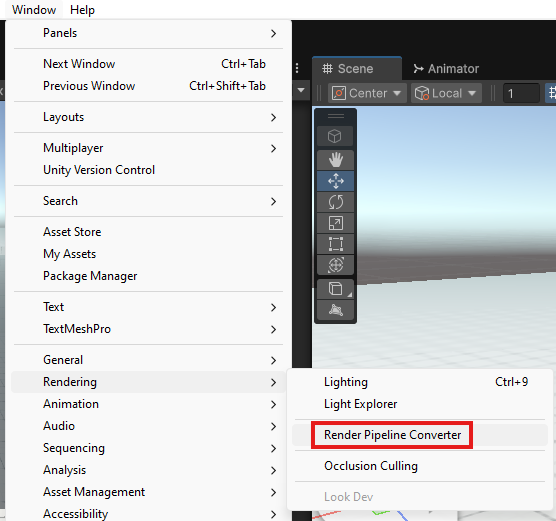Open the Asset Store window
The height and width of the screenshot is (521, 556).
(148, 232)
